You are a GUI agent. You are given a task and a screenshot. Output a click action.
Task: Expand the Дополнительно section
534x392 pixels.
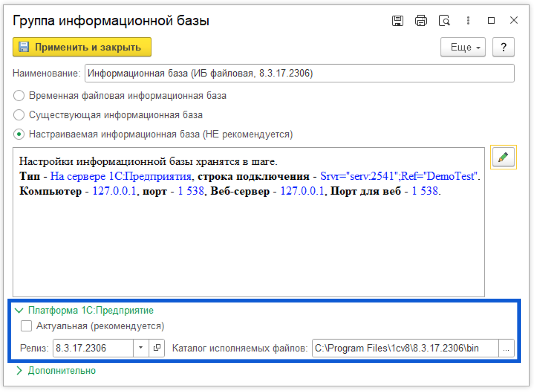tap(56, 370)
